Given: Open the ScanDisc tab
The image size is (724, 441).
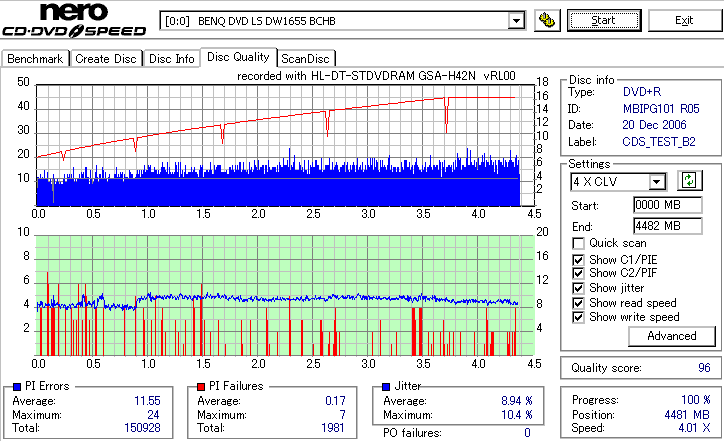Looking at the screenshot, I should coord(305,59).
